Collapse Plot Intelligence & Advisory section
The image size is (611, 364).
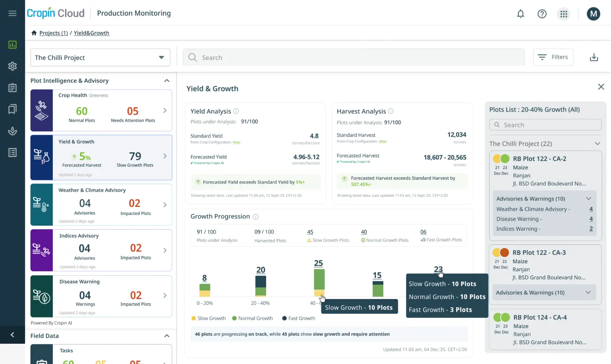167,81
